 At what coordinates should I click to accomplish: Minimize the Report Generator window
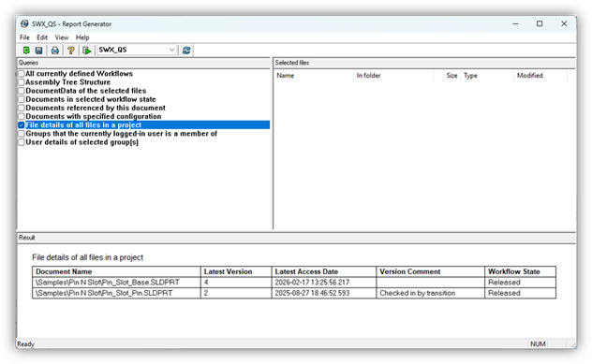pos(515,23)
